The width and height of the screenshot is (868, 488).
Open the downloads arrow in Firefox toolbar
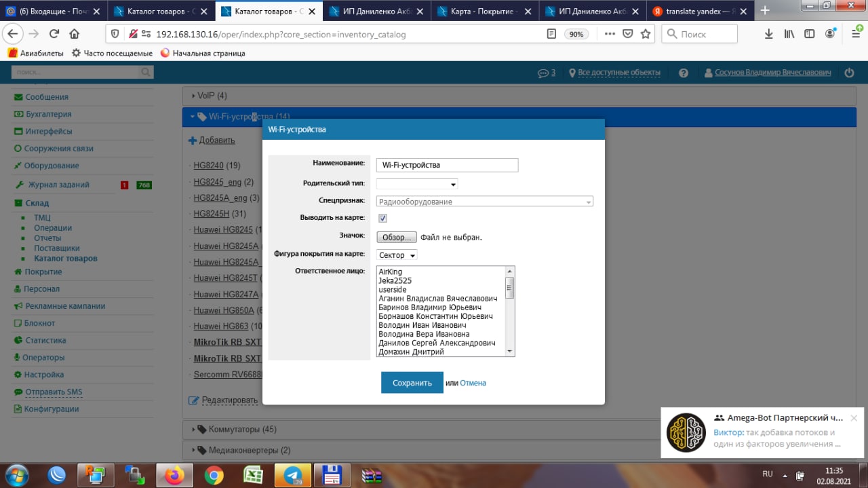[x=769, y=34]
